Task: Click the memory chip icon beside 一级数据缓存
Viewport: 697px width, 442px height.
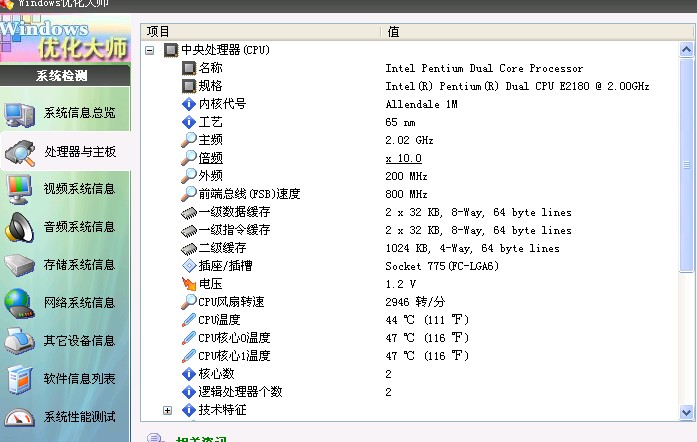Action: pyautogui.click(x=189, y=213)
